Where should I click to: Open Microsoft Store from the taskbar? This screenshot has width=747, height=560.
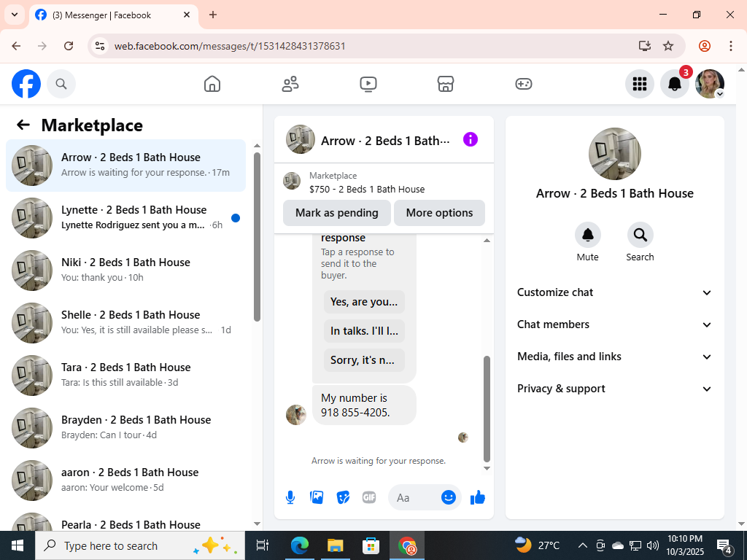371,545
